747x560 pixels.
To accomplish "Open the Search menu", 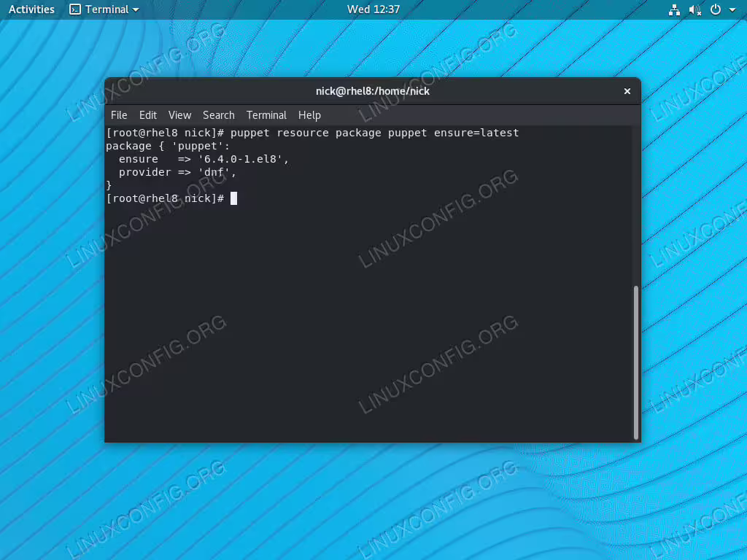I will click(219, 115).
